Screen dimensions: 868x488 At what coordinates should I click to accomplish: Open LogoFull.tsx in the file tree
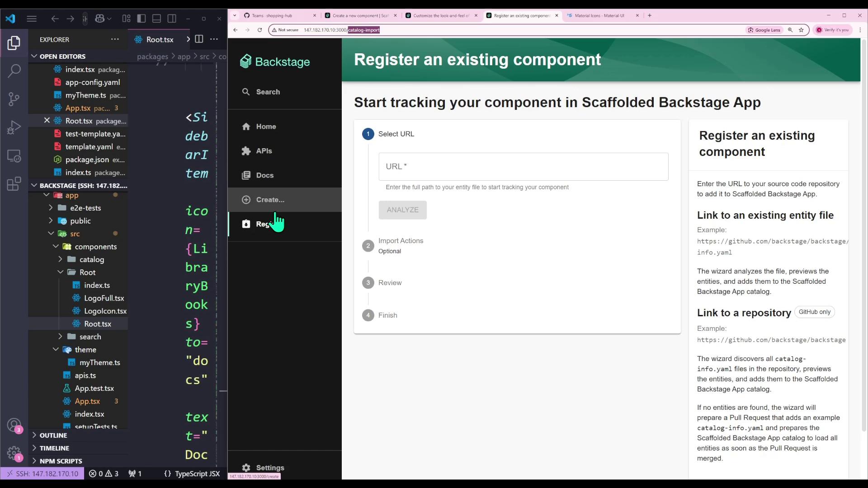pyautogui.click(x=104, y=298)
